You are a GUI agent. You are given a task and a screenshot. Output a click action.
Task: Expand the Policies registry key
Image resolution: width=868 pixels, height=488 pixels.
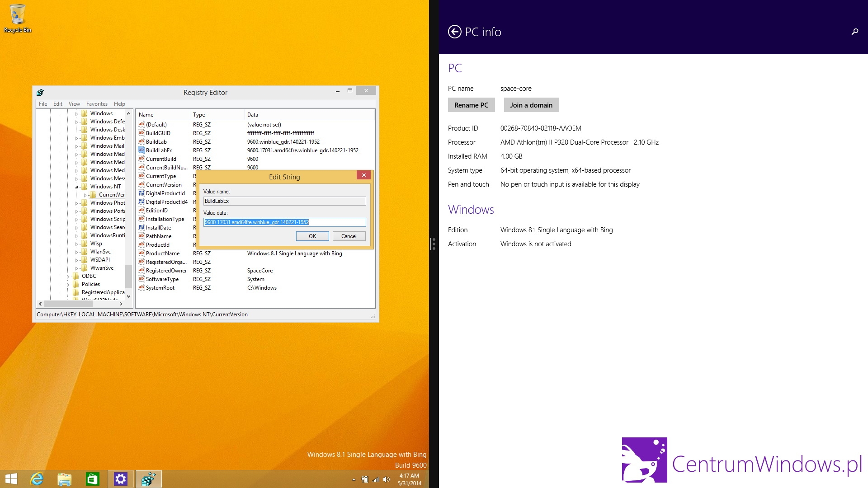pos(68,284)
